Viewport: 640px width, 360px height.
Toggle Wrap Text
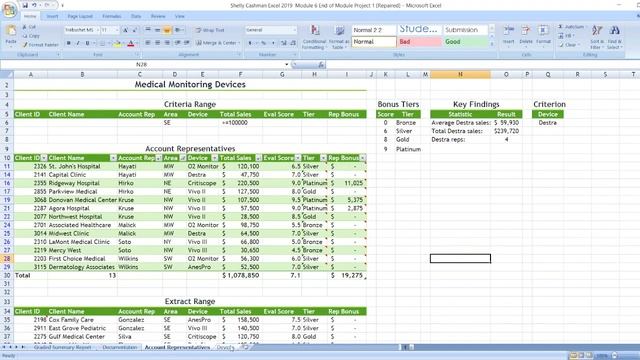210,30
